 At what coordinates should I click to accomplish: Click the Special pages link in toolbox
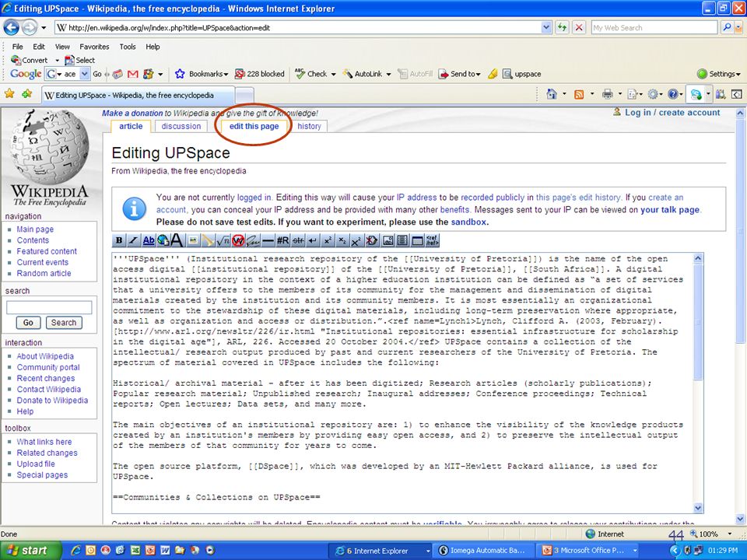point(42,474)
